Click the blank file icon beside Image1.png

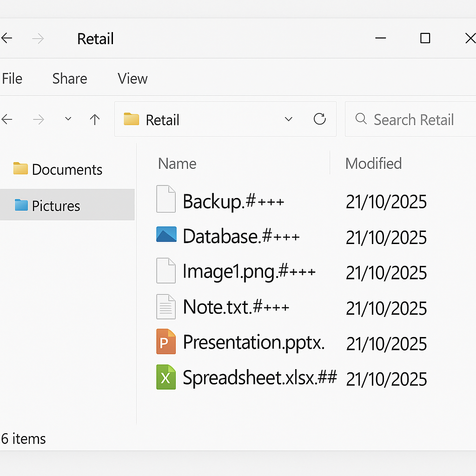166,271
